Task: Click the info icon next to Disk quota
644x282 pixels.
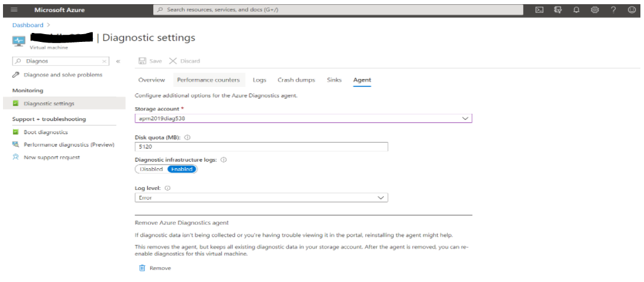Action: 187,138
